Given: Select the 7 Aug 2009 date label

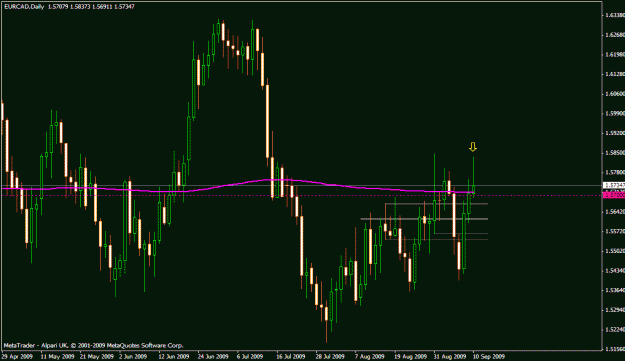Looking at the screenshot, I should (369, 356).
